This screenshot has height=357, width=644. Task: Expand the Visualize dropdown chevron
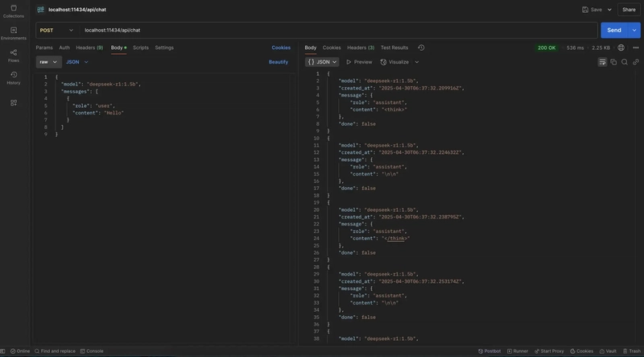coord(416,62)
